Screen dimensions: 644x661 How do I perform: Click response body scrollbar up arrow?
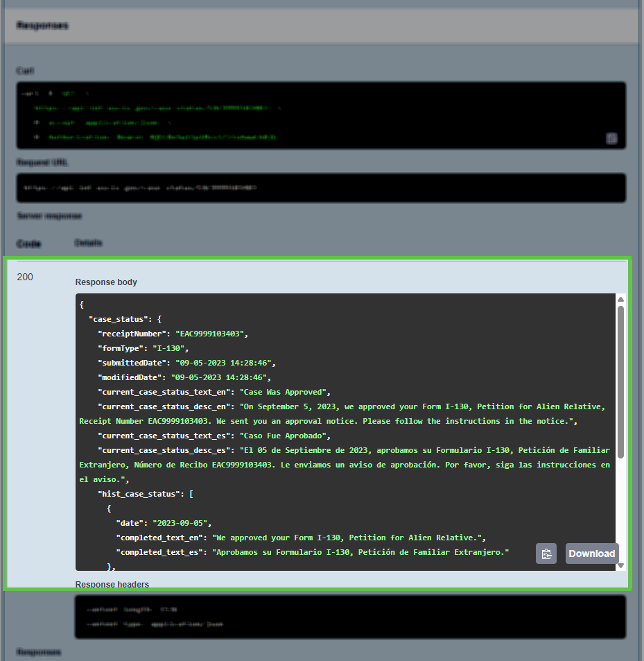[x=620, y=299]
